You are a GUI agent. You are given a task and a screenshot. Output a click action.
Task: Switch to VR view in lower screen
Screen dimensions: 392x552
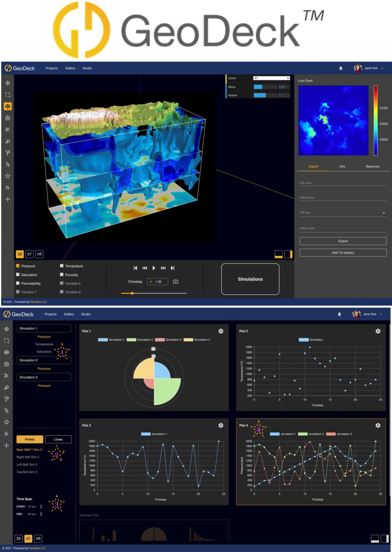click(38, 538)
